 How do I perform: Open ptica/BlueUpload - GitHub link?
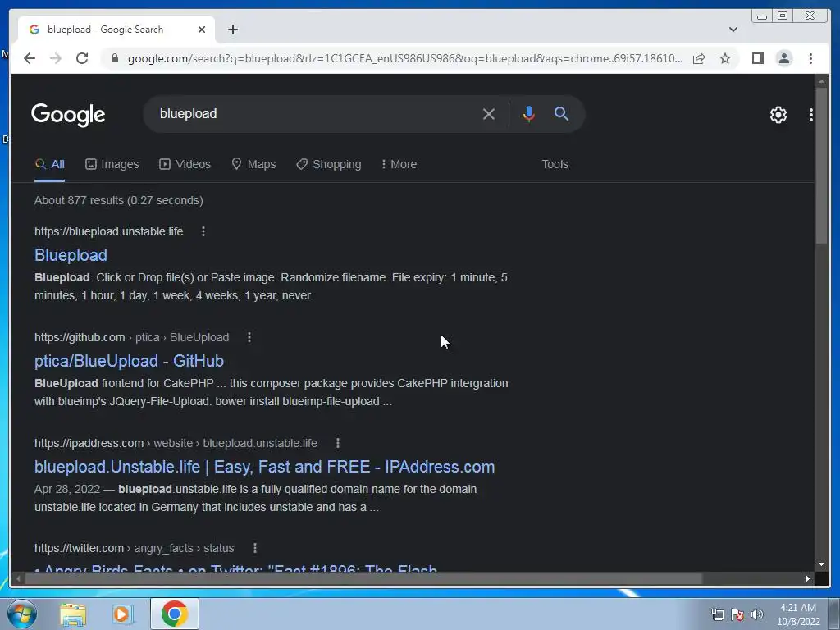[x=129, y=361]
